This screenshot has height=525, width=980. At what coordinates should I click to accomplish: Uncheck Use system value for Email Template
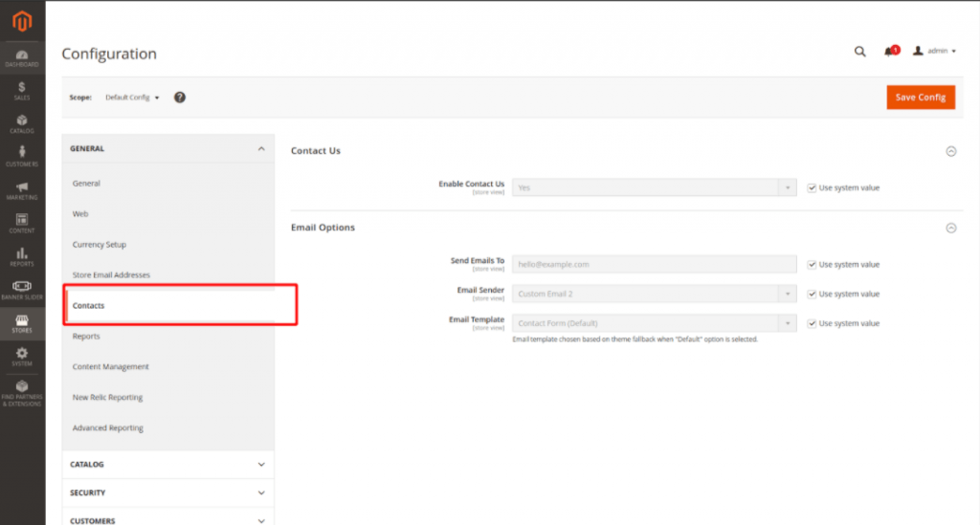[x=812, y=323]
